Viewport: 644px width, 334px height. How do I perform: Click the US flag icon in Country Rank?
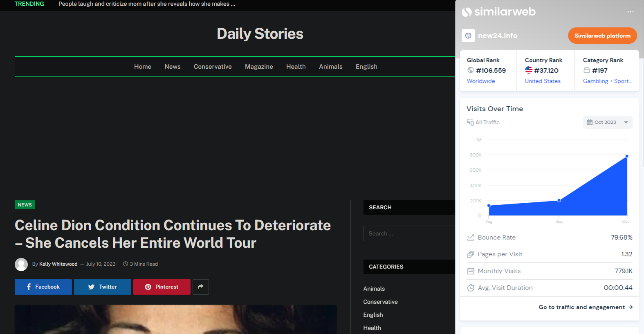[x=529, y=70]
